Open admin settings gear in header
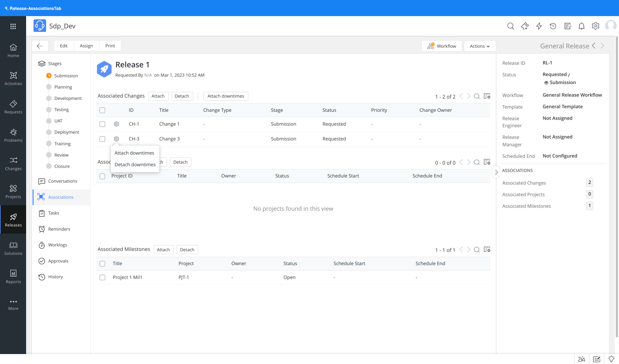The height and width of the screenshot is (364, 619). pyautogui.click(x=595, y=26)
